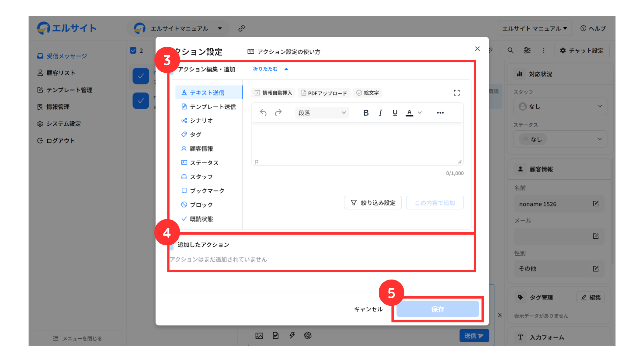Click the redo arrow in editor toolbar

click(x=278, y=113)
